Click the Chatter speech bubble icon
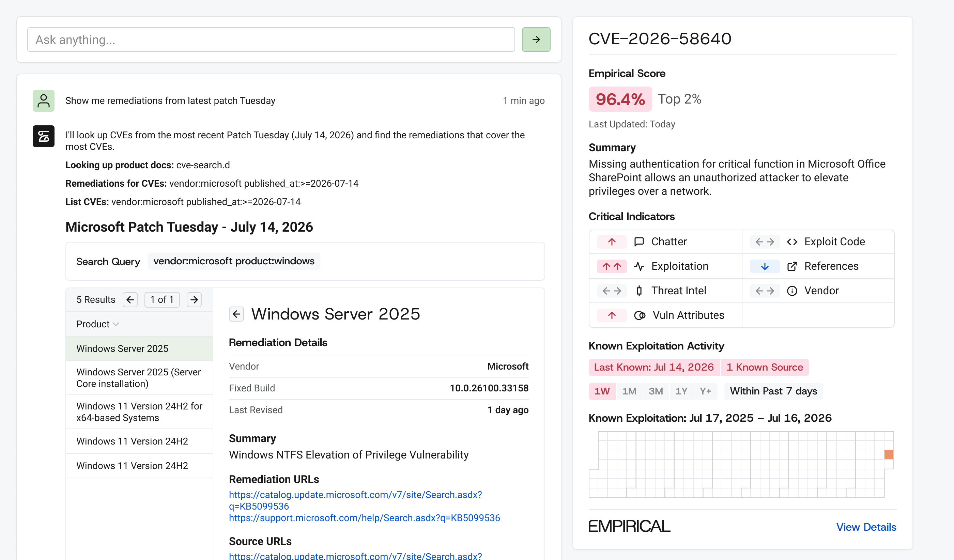 click(639, 242)
